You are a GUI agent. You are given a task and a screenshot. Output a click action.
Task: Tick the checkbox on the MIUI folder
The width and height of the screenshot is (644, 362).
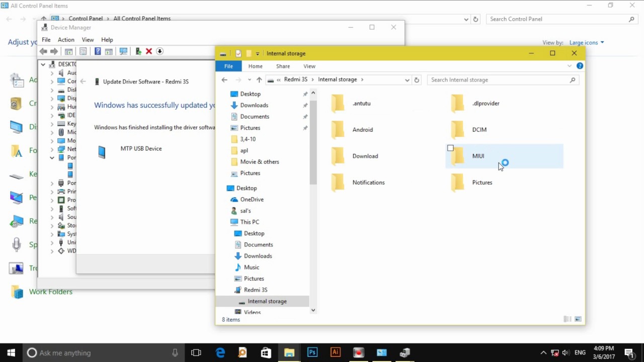coord(450,148)
